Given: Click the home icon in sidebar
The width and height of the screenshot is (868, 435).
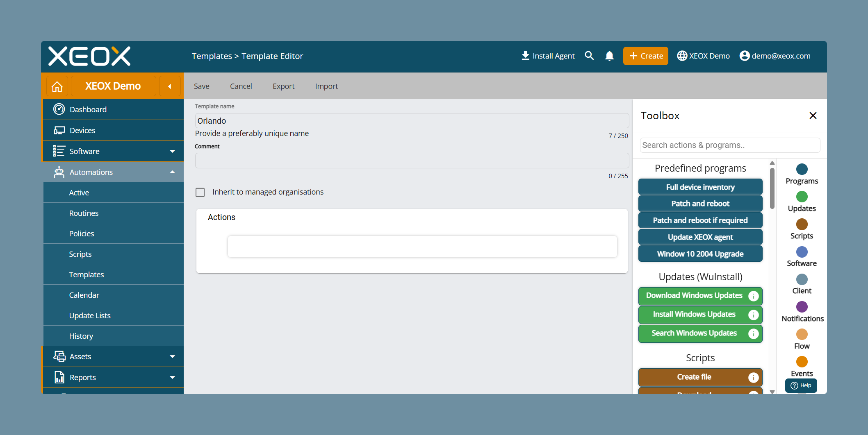Looking at the screenshot, I should click(x=57, y=86).
